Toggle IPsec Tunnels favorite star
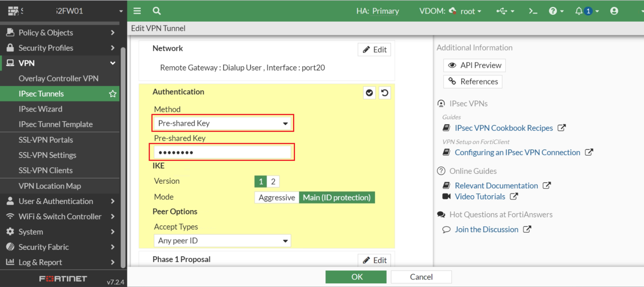 click(x=113, y=94)
